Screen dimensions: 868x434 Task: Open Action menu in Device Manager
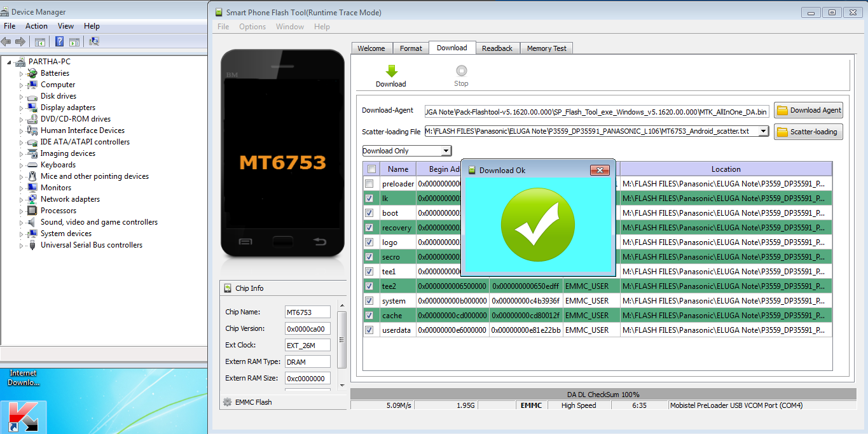pos(36,26)
